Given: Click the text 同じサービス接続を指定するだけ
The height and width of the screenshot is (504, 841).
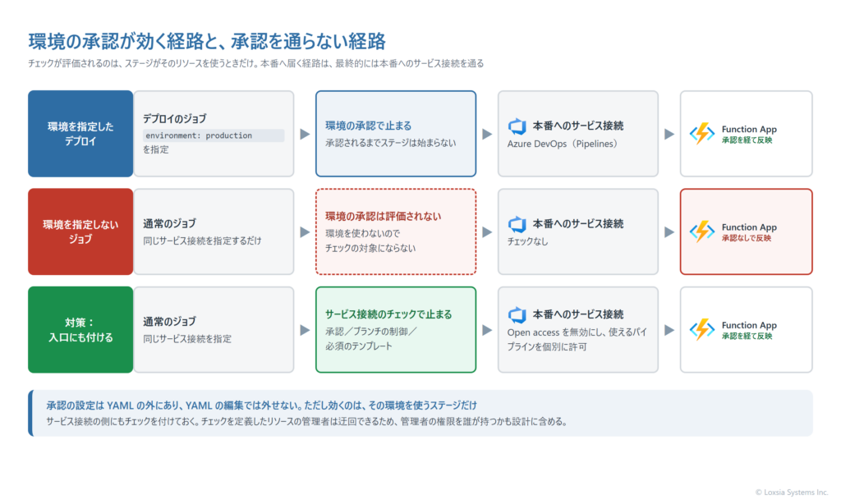Looking at the screenshot, I should pos(202,241).
